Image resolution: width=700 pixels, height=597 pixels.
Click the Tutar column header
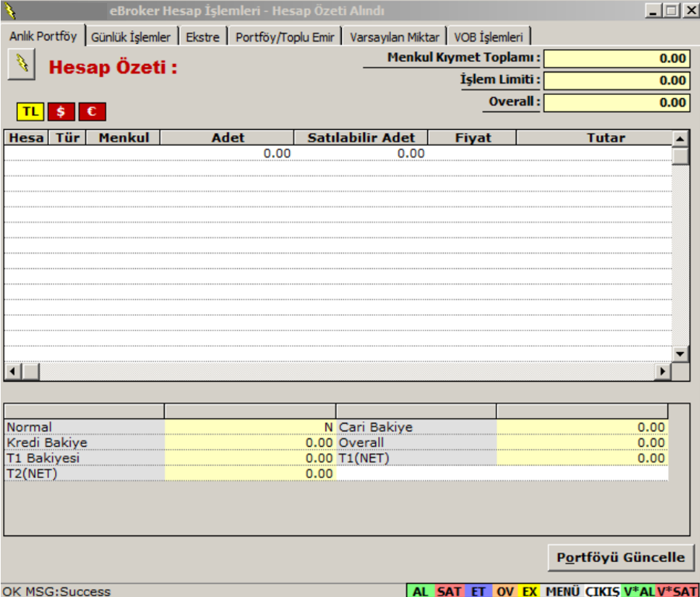pyautogui.click(x=594, y=137)
